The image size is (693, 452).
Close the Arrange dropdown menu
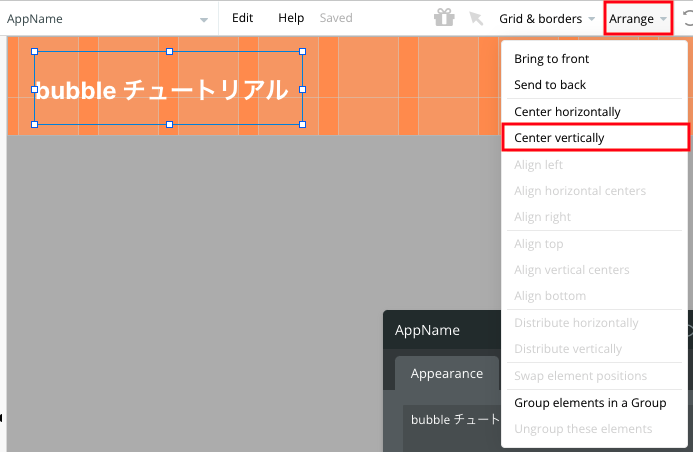tap(638, 19)
